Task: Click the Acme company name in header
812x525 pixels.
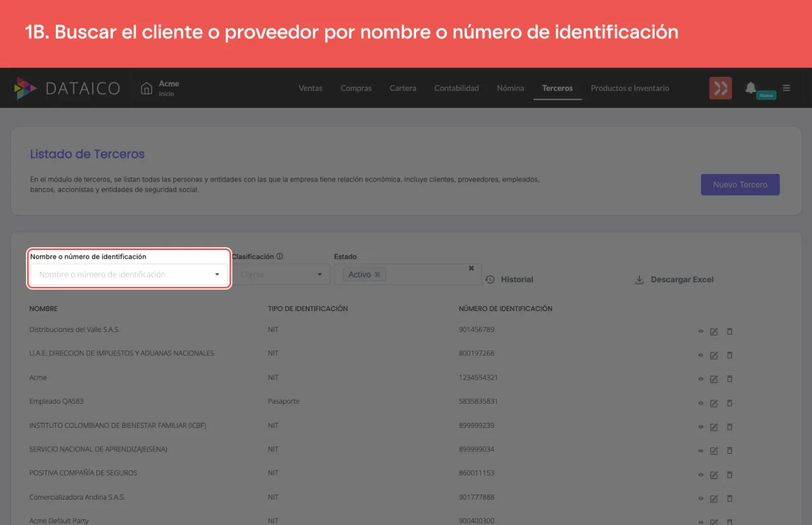Action: pos(169,84)
